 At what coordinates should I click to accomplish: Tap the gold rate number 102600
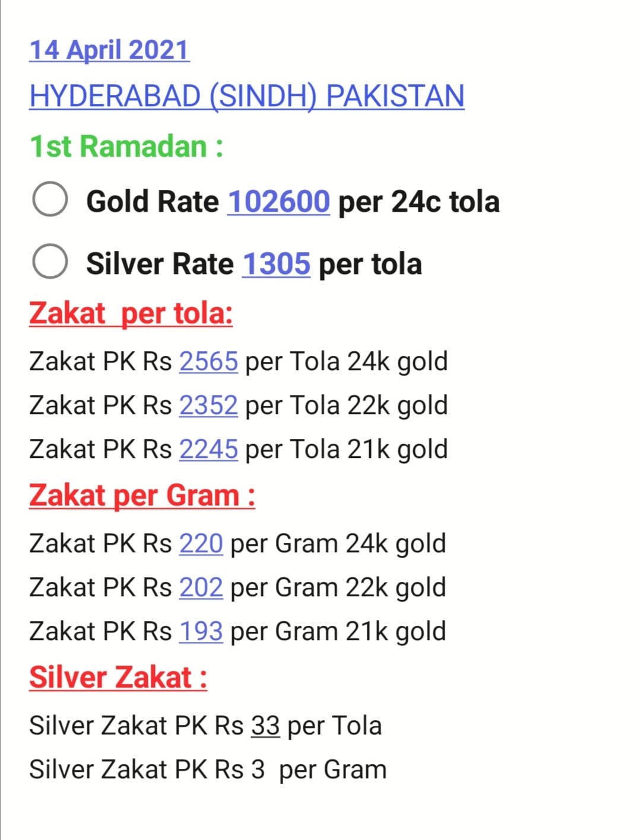(278, 202)
